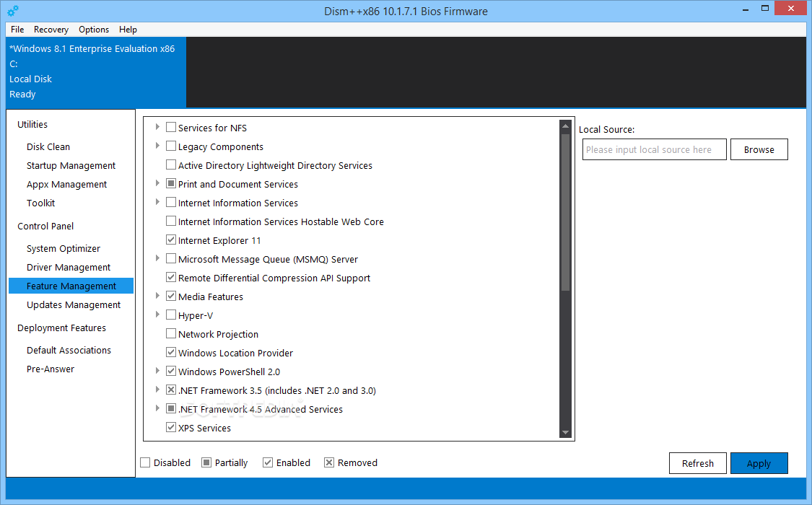Open the Options menu
Viewport: 812px width, 505px height.
[x=94, y=30]
